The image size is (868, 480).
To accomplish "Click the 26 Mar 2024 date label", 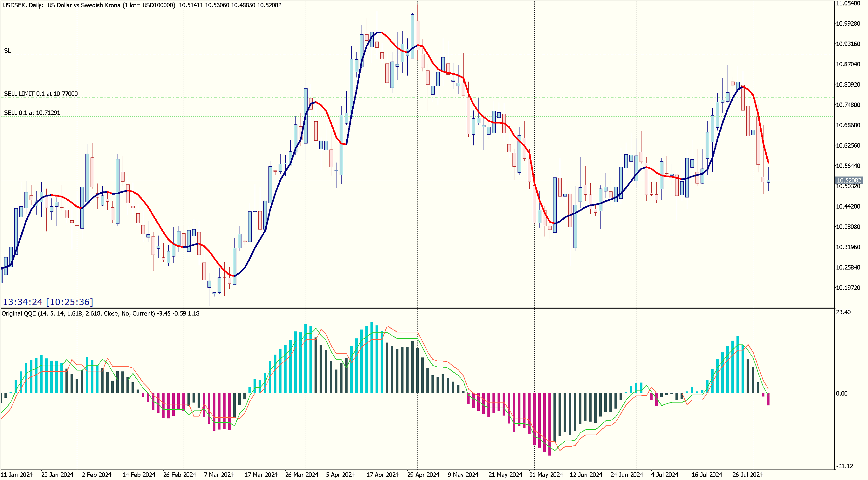I will 302,475.
